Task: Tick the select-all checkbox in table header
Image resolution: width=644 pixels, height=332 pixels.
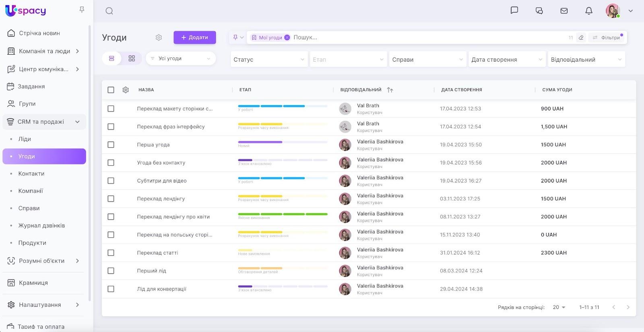Action: 111,90
